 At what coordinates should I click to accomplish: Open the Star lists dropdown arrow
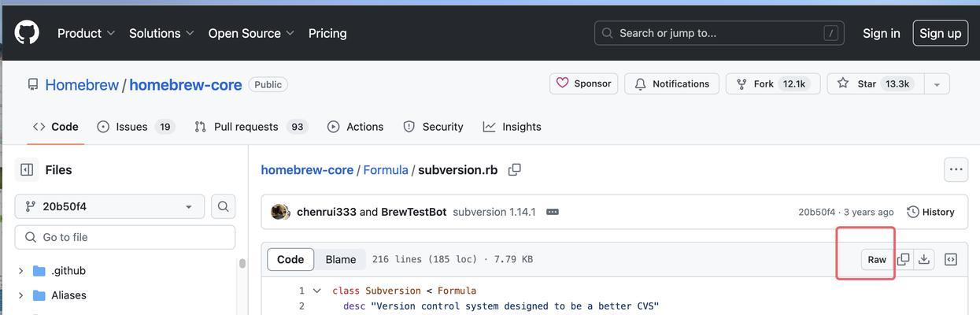click(937, 83)
